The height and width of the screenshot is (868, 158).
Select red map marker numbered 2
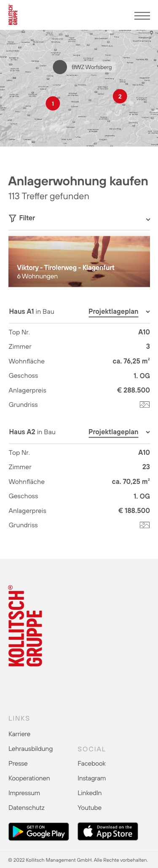click(x=120, y=96)
